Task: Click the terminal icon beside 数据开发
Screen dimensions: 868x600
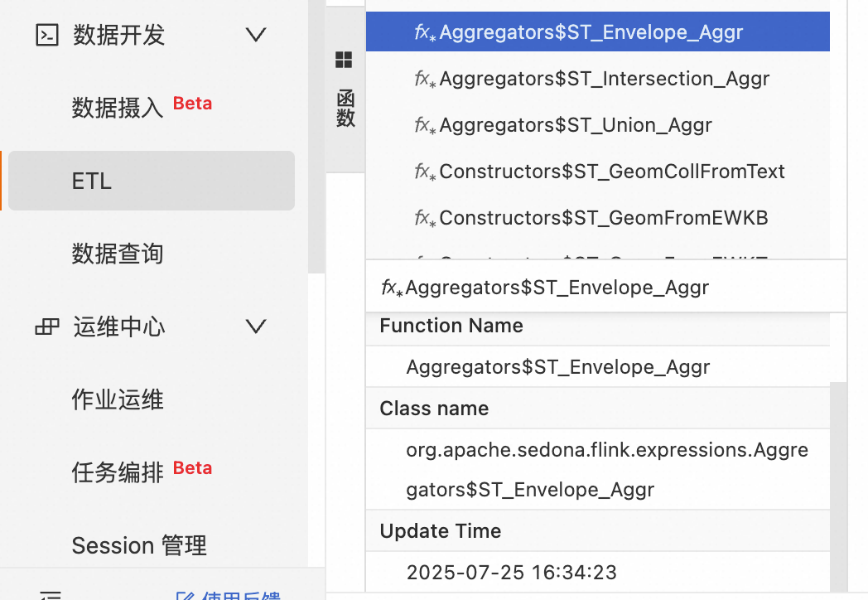Action: (x=47, y=35)
